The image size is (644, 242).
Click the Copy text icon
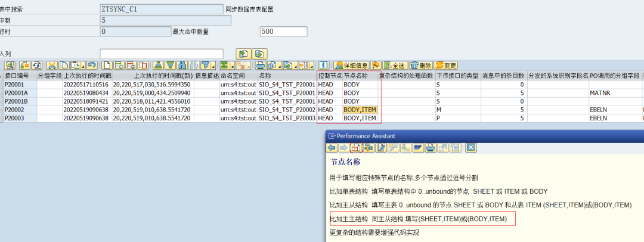tap(64, 66)
